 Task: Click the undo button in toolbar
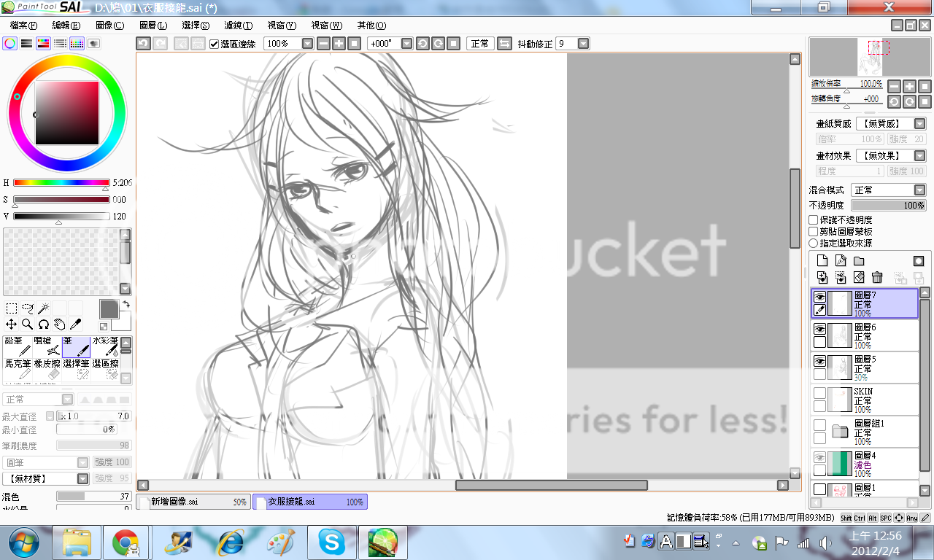pyautogui.click(x=144, y=44)
